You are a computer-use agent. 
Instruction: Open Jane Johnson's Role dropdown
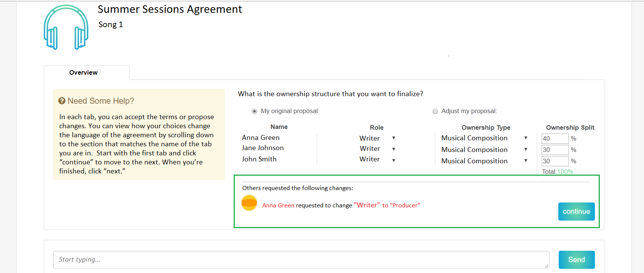coord(393,149)
